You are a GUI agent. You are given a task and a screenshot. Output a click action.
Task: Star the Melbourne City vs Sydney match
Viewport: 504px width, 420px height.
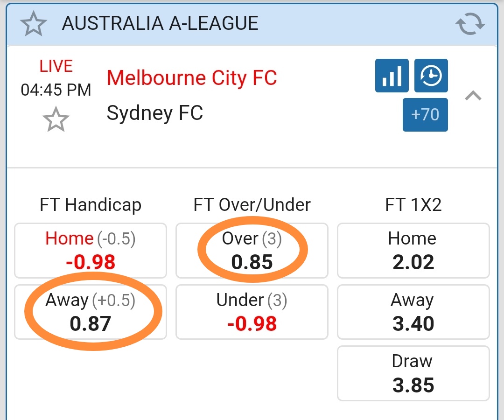[56, 119]
